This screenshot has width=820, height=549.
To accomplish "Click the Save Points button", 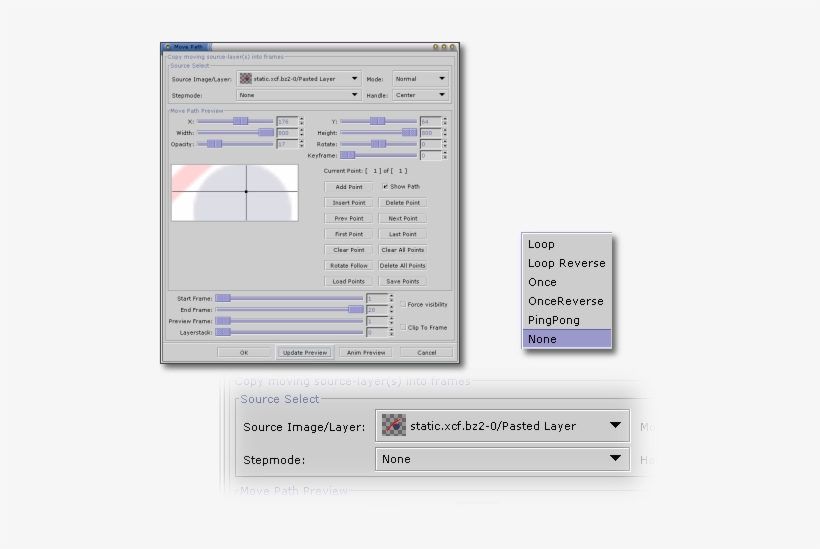I will tap(403, 281).
